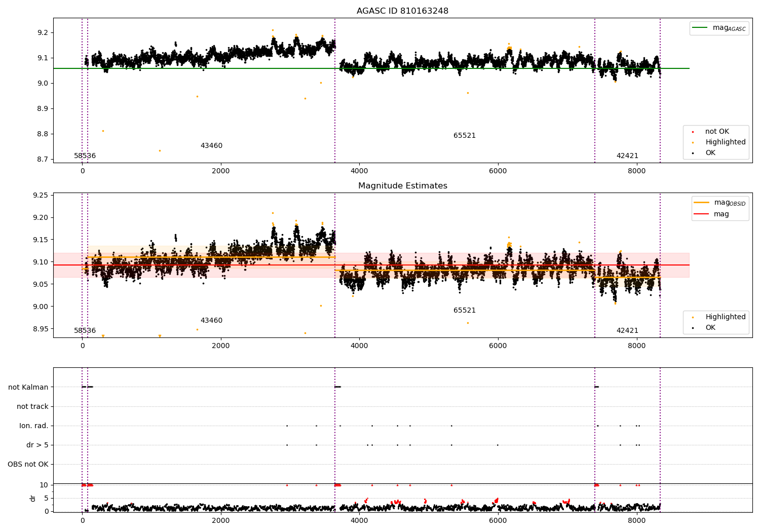Click x-tick 6000 under the bottom plot
Viewport: 760px width, 532px height.
point(498,521)
